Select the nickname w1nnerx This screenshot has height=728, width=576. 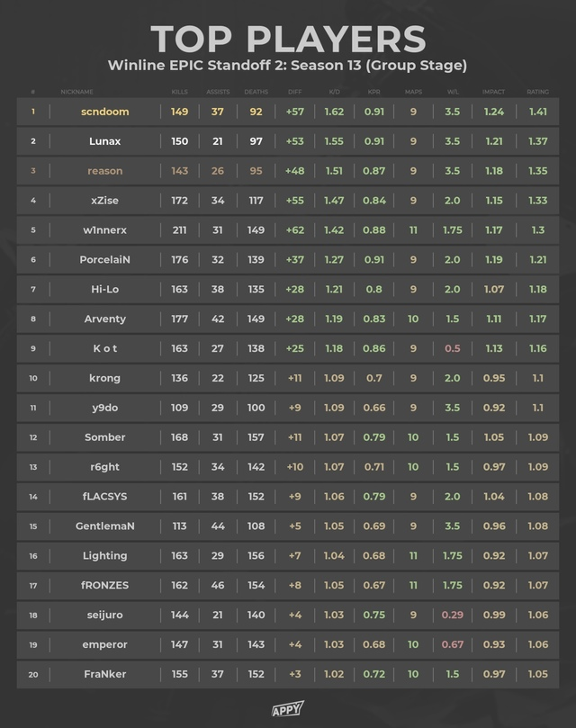[x=105, y=230]
